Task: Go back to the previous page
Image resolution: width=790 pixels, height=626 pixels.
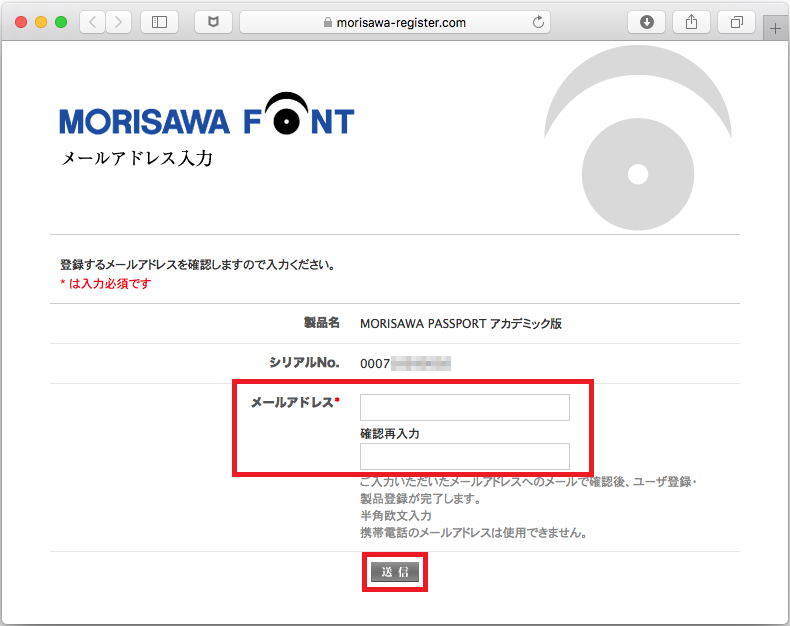Action: pos(91,22)
